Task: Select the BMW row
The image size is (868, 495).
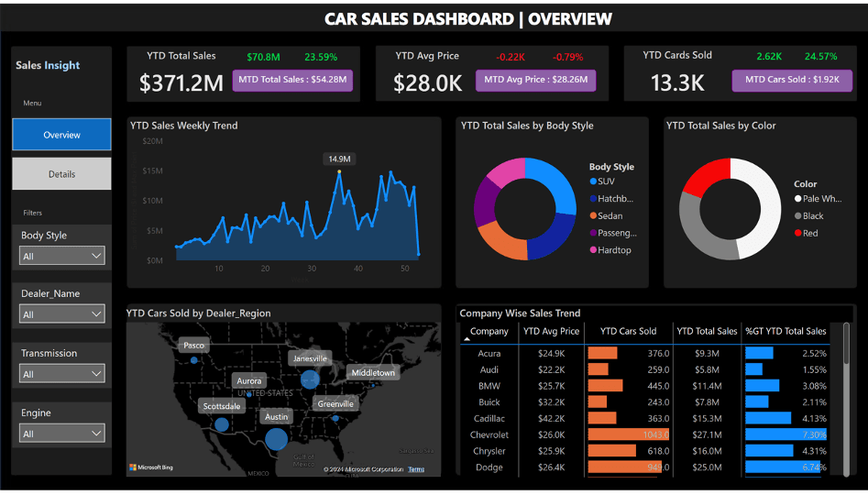Action: click(x=643, y=386)
